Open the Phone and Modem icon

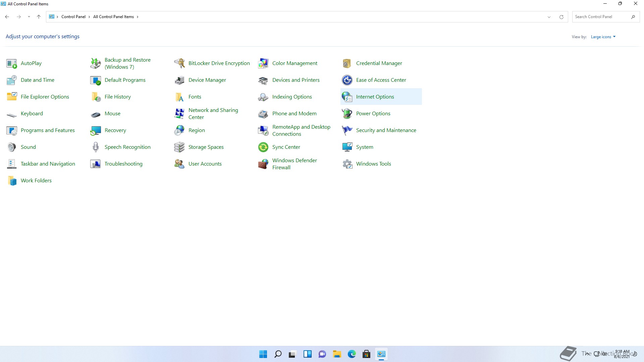pos(263,114)
